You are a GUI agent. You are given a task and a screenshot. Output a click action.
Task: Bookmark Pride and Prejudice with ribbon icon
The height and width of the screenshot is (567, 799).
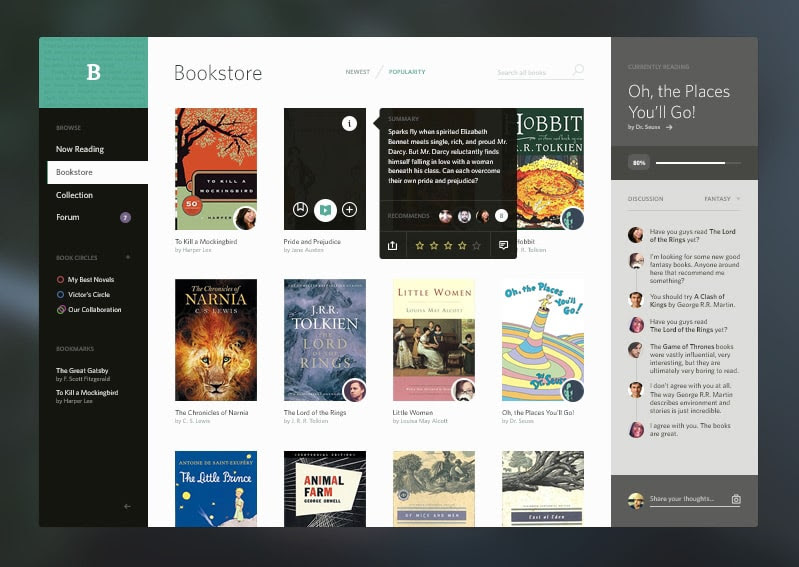[300, 209]
